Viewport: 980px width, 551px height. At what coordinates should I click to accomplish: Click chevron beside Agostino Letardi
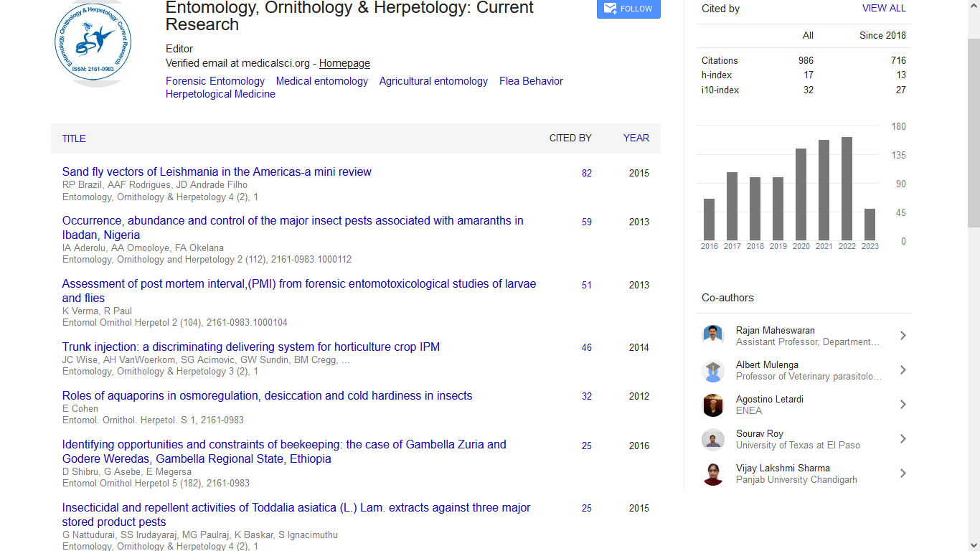tap(903, 405)
